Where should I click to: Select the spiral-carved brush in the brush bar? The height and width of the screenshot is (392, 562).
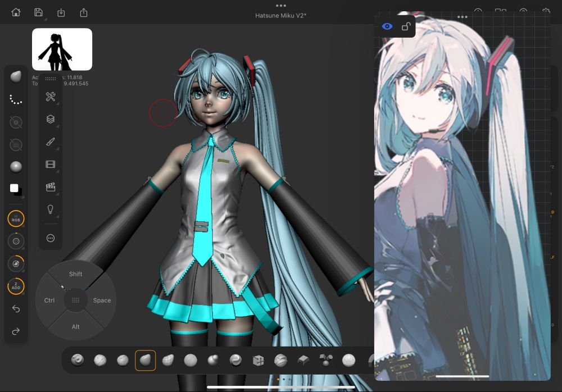click(x=77, y=360)
